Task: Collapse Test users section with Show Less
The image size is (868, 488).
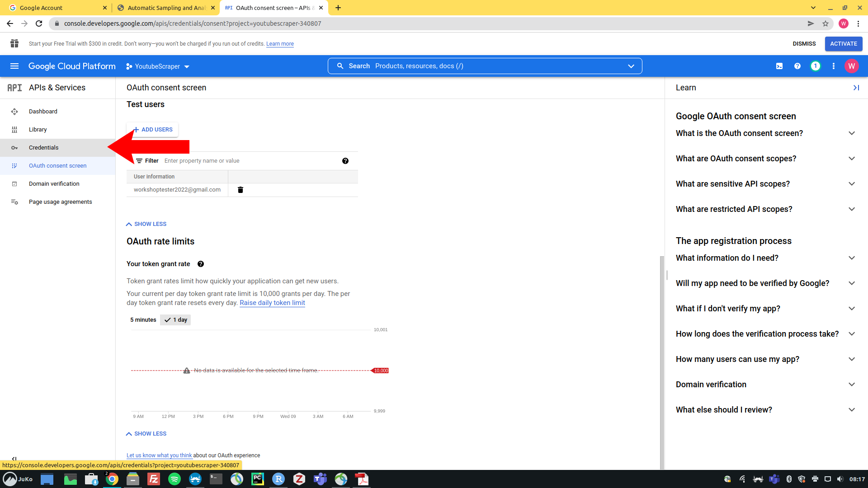Action: click(146, 224)
